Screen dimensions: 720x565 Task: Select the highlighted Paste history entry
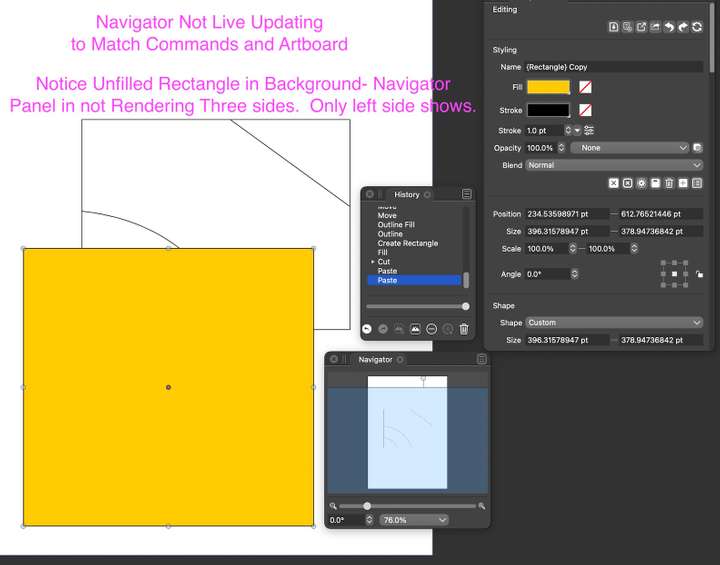pyautogui.click(x=414, y=280)
